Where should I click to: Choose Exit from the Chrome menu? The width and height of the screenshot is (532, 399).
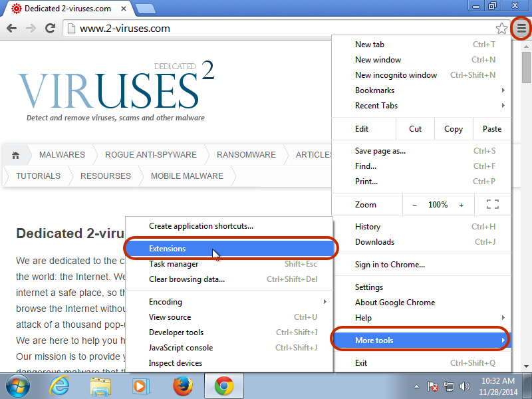coord(422,362)
